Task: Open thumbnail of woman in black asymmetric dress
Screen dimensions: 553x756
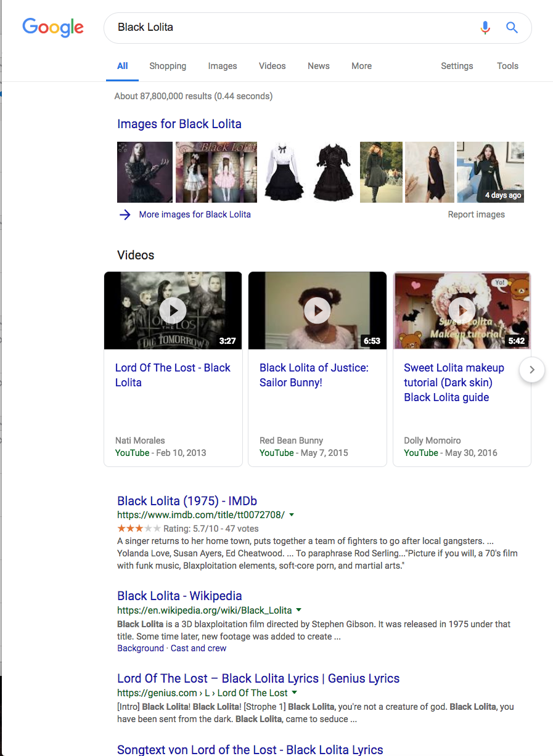Action: [x=430, y=172]
